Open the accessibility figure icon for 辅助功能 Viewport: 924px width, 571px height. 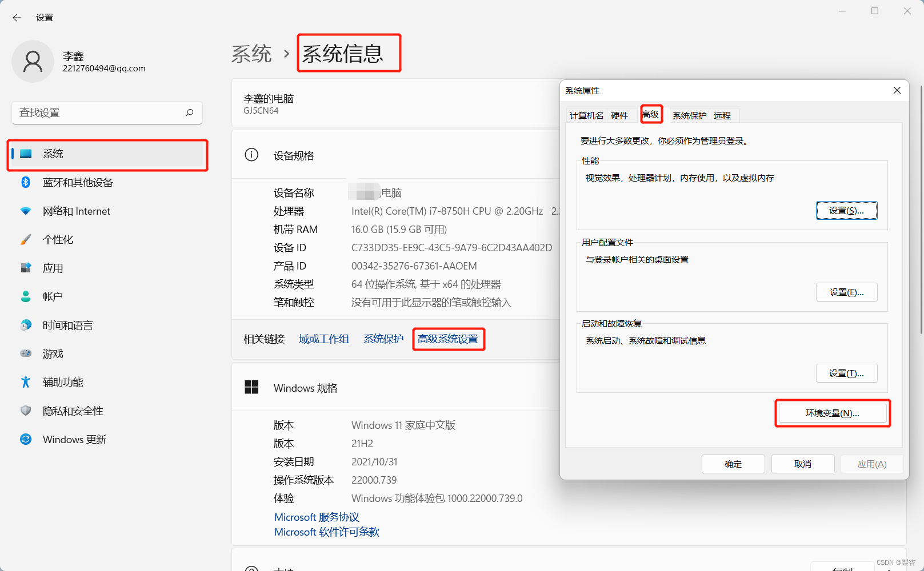tap(26, 382)
